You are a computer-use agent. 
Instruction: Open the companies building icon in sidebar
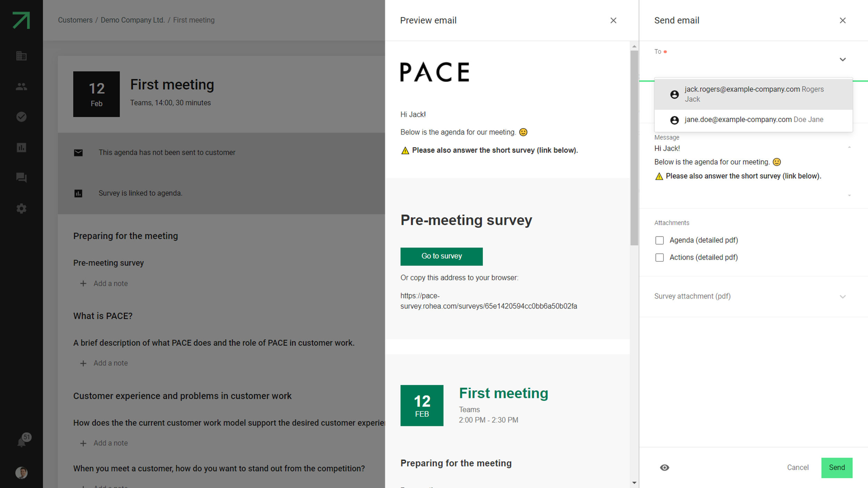point(21,56)
